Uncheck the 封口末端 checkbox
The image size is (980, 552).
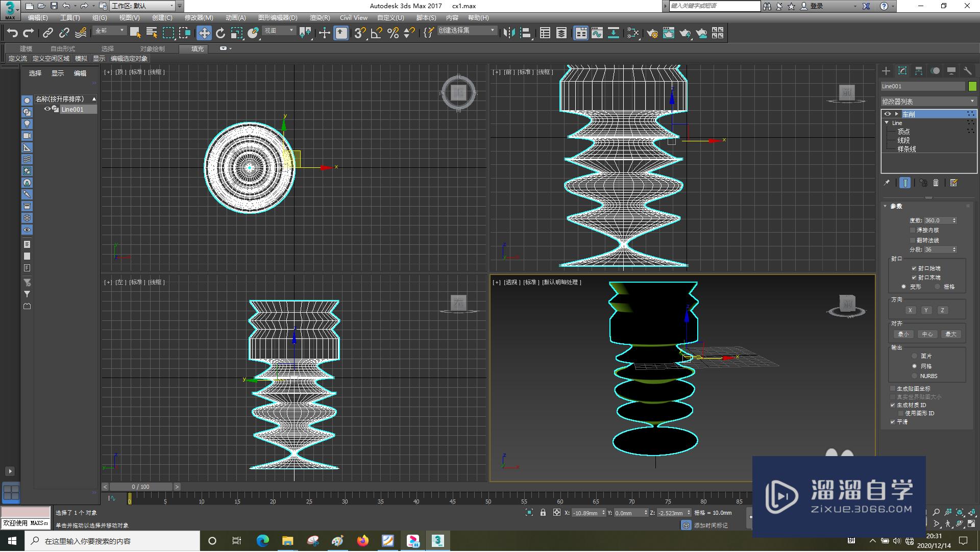(914, 278)
